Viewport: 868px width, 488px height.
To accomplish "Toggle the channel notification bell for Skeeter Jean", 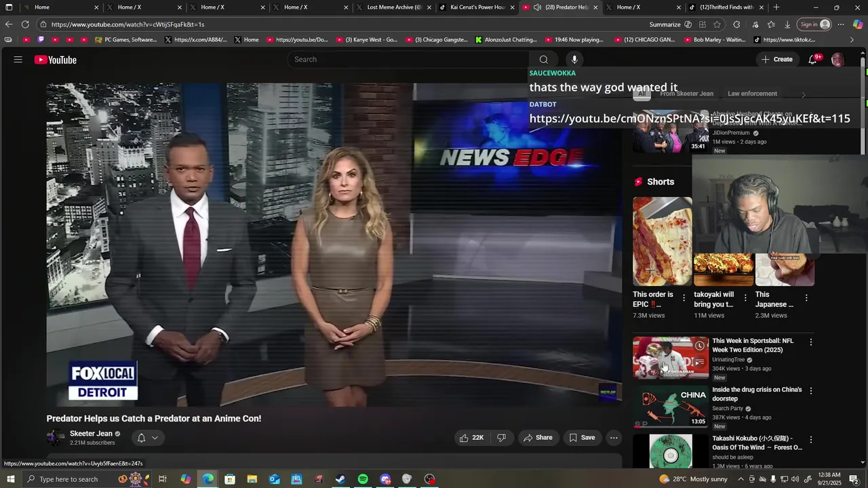I will [147, 438].
